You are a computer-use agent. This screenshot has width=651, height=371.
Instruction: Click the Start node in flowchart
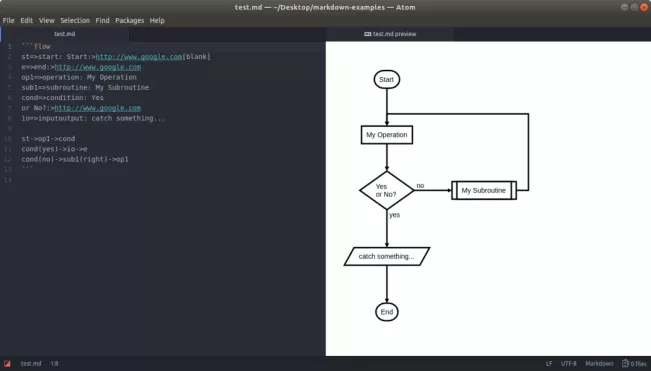387,79
